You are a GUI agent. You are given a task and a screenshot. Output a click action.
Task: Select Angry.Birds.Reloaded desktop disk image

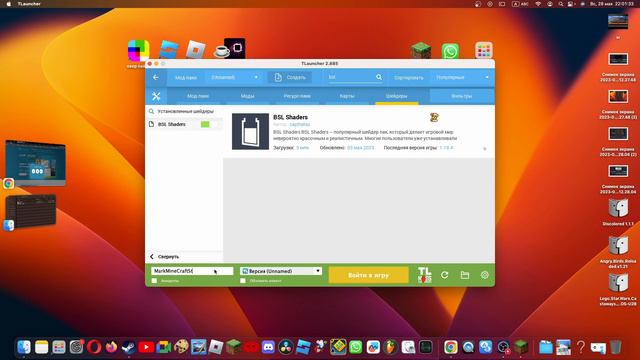618,246
